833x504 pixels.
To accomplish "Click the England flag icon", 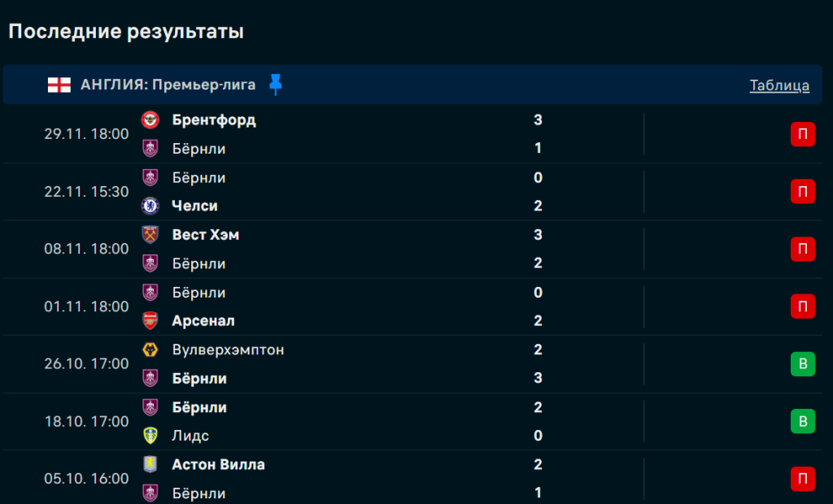I will [x=59, y=85].
